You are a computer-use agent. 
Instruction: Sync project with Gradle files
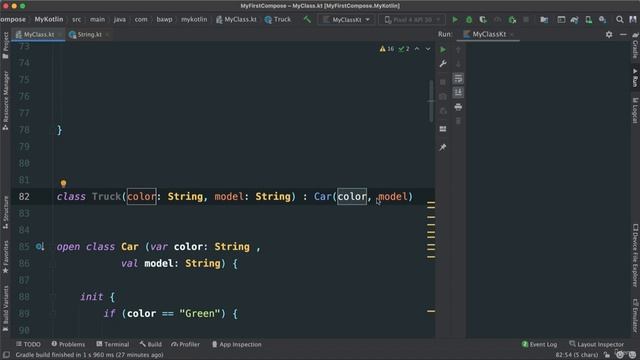click(x=575, y=20)
